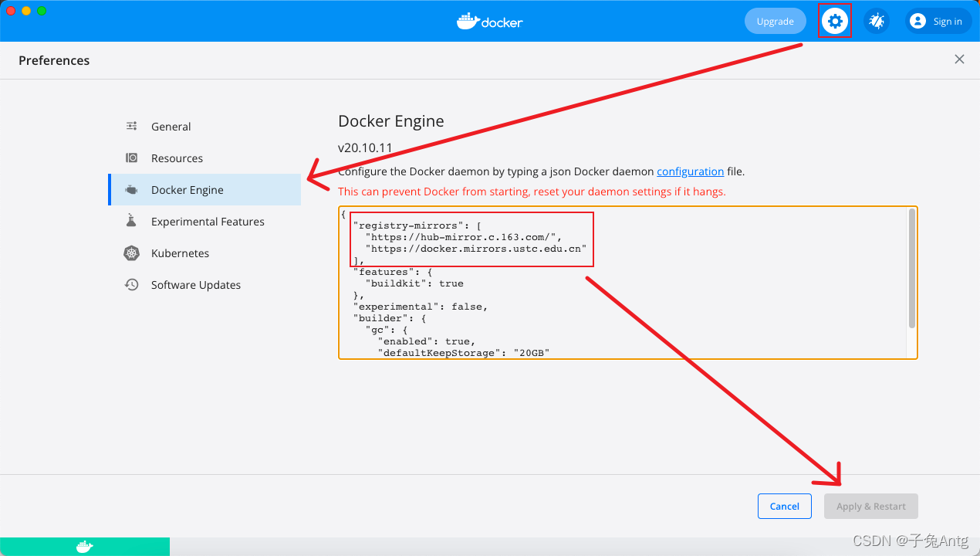Click the "registry-mirrors" key text
The height and width of the screenshot is (556, 980).
[x=408, y=225]
